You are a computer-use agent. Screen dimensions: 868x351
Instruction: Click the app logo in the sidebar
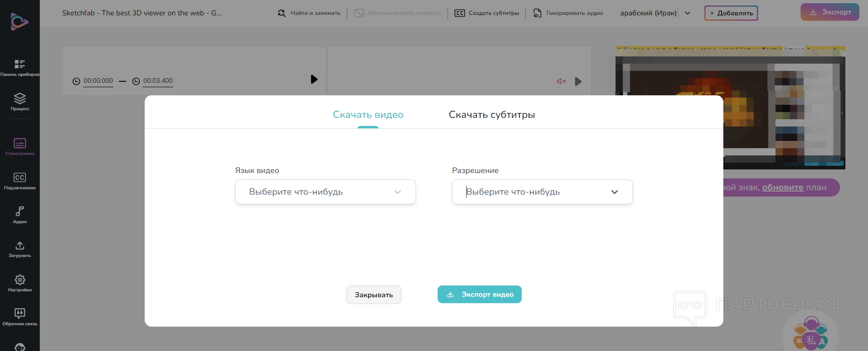pyautogui.click(x=19, y=22)
